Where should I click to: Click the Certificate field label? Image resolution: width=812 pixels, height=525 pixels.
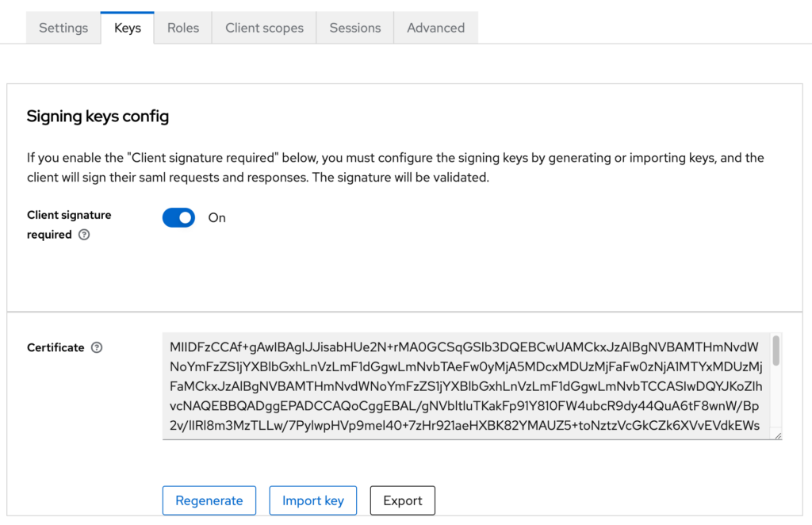(x=56, y=347)
